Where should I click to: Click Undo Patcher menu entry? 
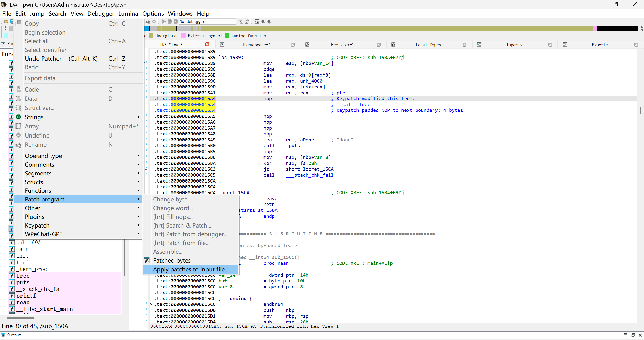coord(43,59)
